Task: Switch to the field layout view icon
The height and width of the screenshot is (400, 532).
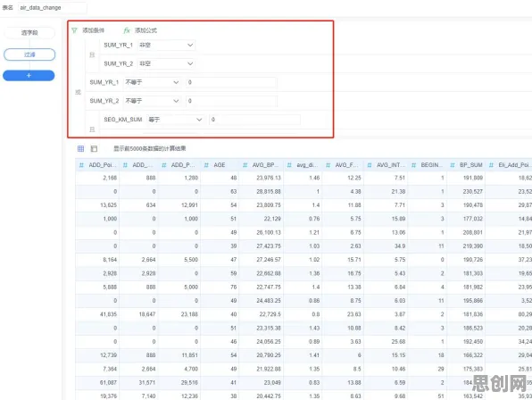Action: (94, 148)
